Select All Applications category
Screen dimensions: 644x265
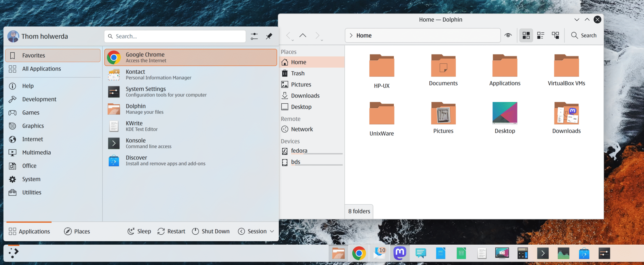[42, 69]
